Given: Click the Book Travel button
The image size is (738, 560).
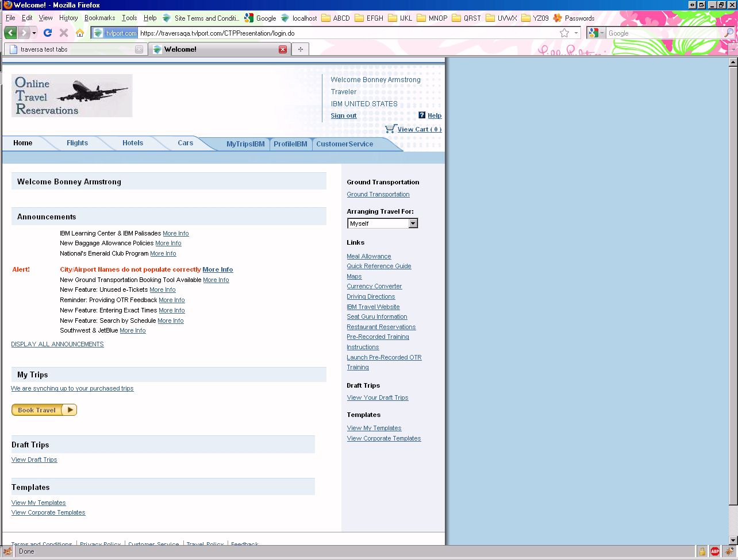Looking at the screenshot, I should (44, 410).
